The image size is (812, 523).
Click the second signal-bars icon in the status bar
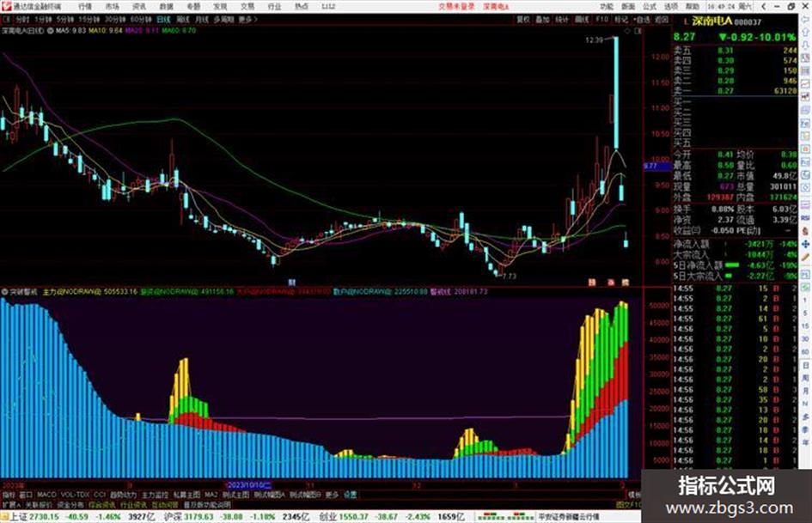(x=520, y=517)
